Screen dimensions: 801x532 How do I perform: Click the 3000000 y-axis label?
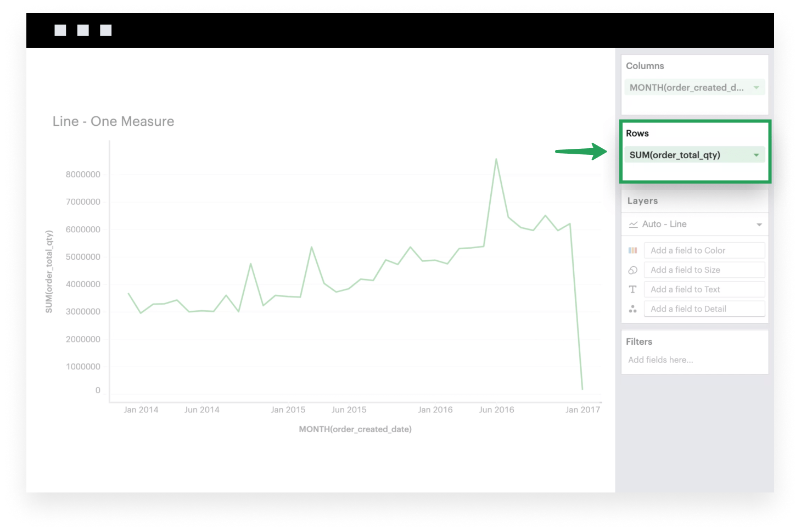click(x=83, y=312)
